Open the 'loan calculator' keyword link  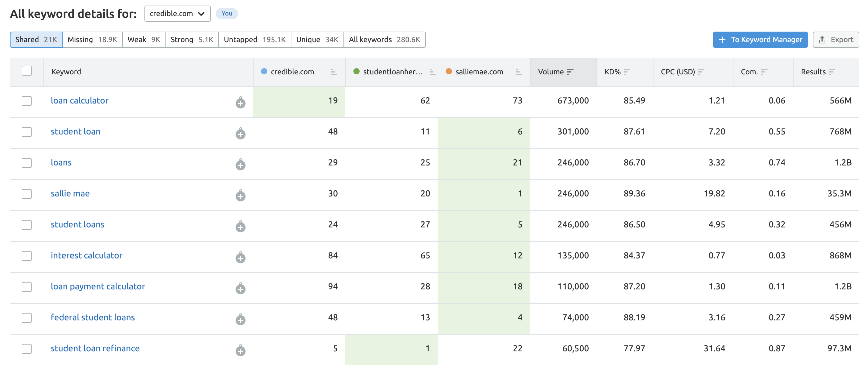(x=80, y=100)
